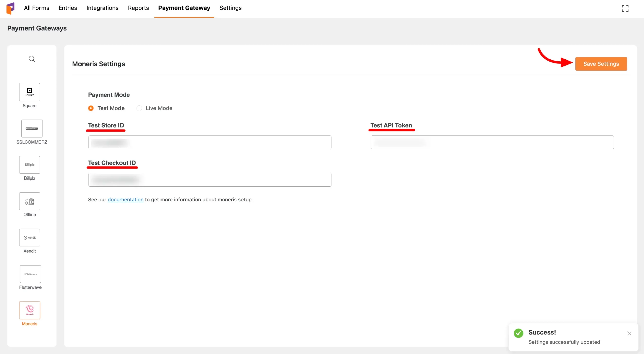Image resolution: width=644 pixels, height=354 pixels.
Task: Select the Billplz gateway icon
Action: point(29,165)
